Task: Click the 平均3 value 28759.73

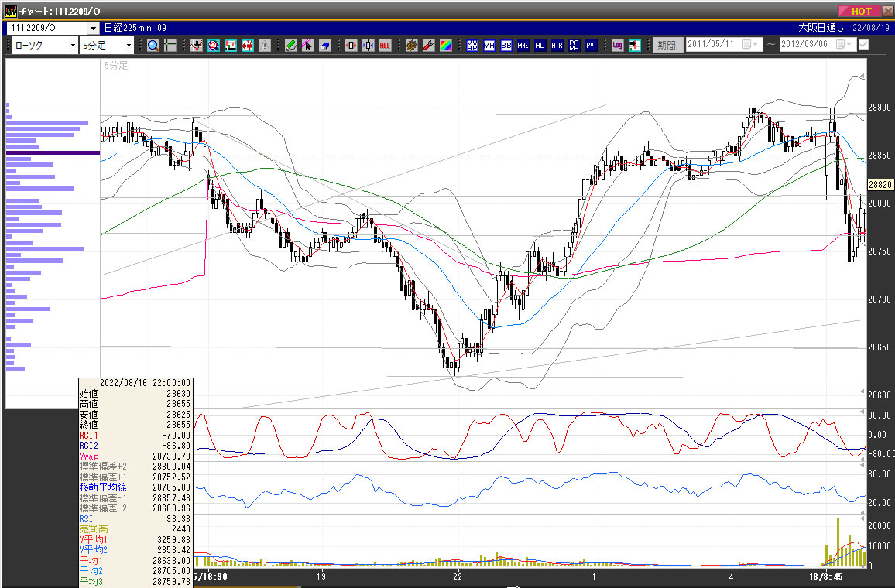Action: 171,581
